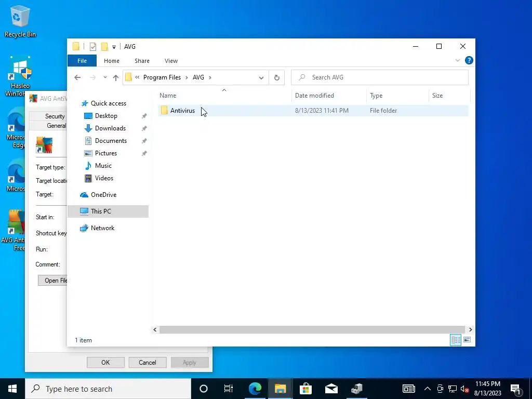This screenshot has height=399, width=532.
Task: Select Videos in the navigation pane
Action: coord(104,178)
